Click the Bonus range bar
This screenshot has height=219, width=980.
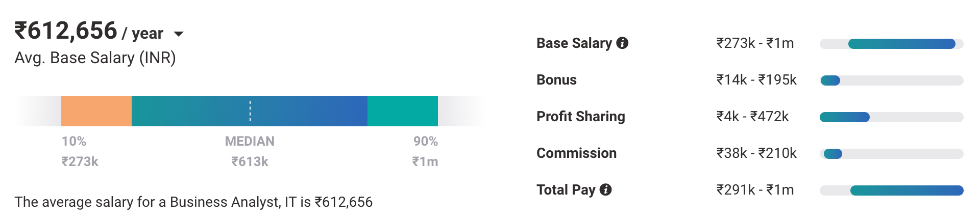(x=830, y=80)
